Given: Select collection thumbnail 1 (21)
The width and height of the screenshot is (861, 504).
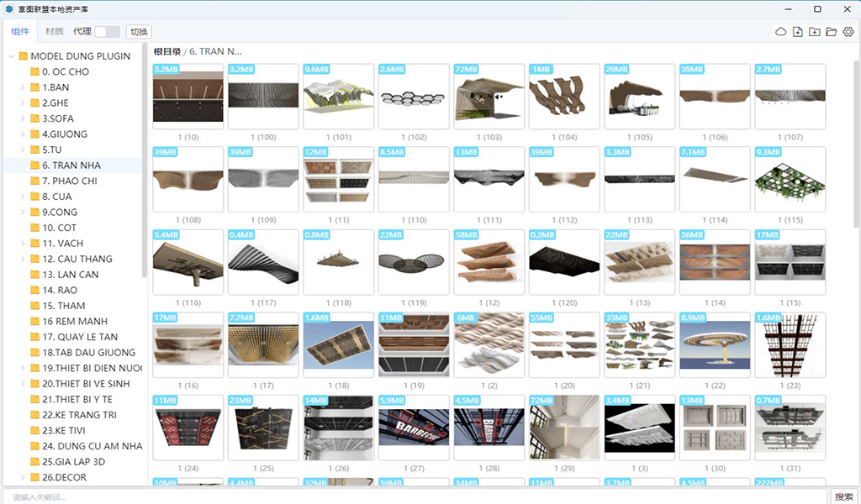Looking at the screenshot, I should pos(639,345).
